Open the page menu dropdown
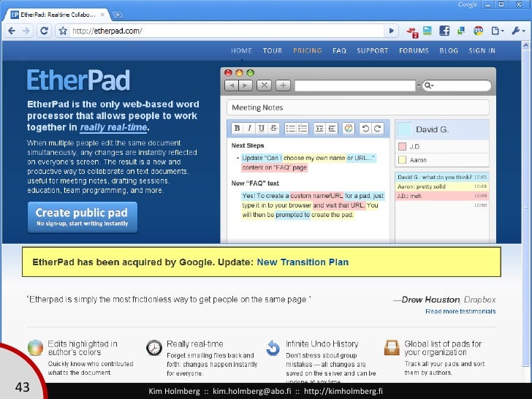This screenshot has height=399, width=532. click(498, 31)
